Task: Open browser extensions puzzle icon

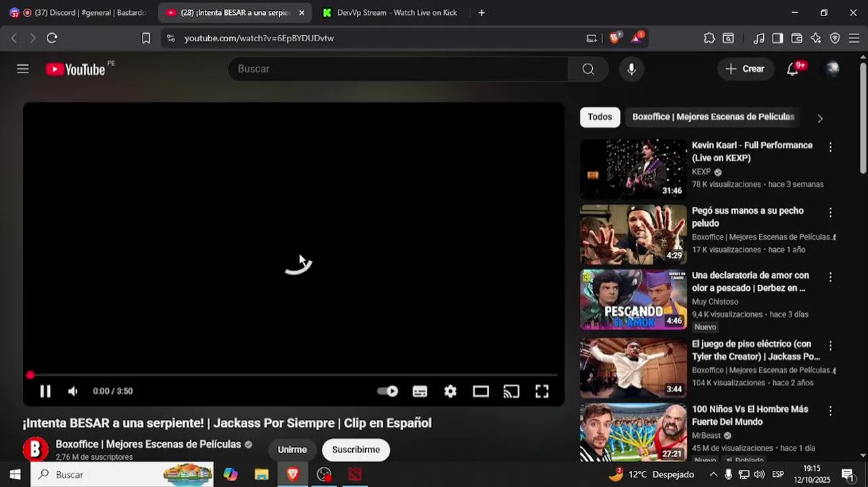Action: pos(709,38)
